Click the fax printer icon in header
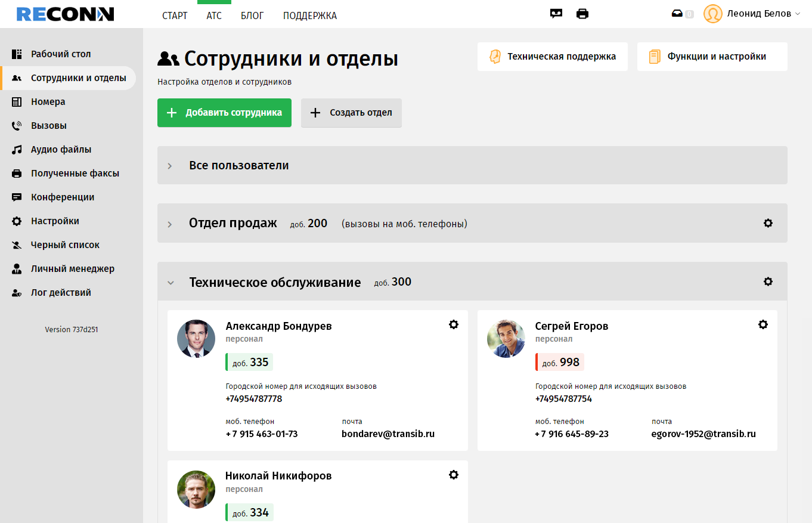Viewport: 812px width, 523px height. click(582, 14)
